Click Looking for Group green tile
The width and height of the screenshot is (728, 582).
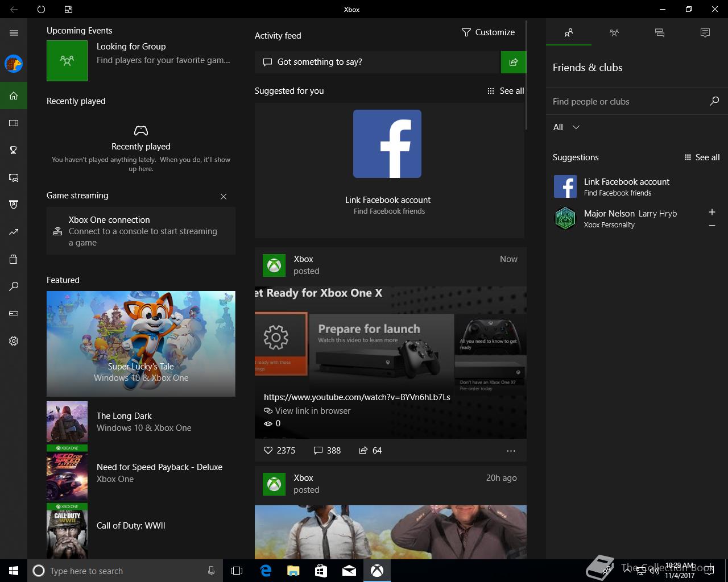point(67,60)
